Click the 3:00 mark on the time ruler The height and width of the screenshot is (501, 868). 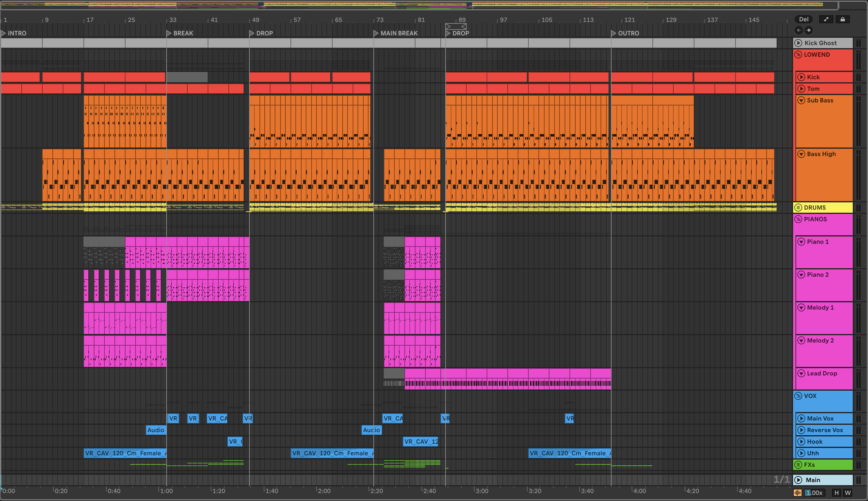tap(482, 491)
